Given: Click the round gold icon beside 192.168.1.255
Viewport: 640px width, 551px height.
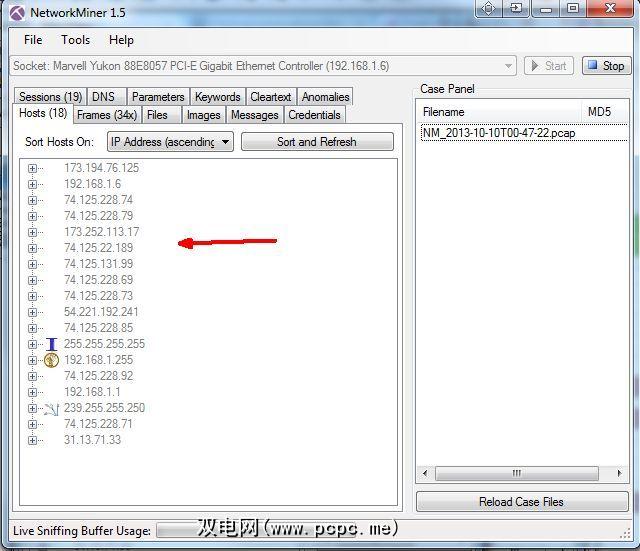Looking at the screenshot, I should point(51,360).
